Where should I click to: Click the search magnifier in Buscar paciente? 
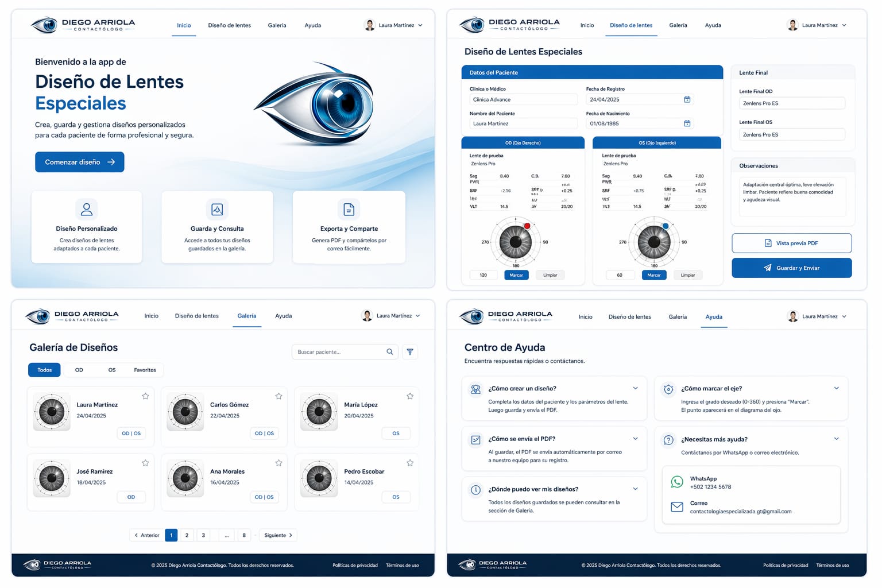(390, 352)
